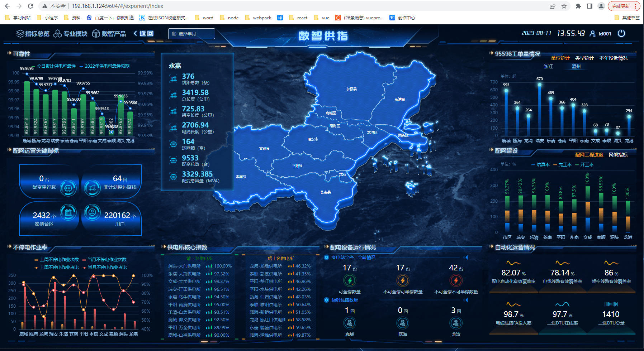Open the 专业模块 menu
The width and height of the screenshot is (644, 351).
[x=71, y=34]
